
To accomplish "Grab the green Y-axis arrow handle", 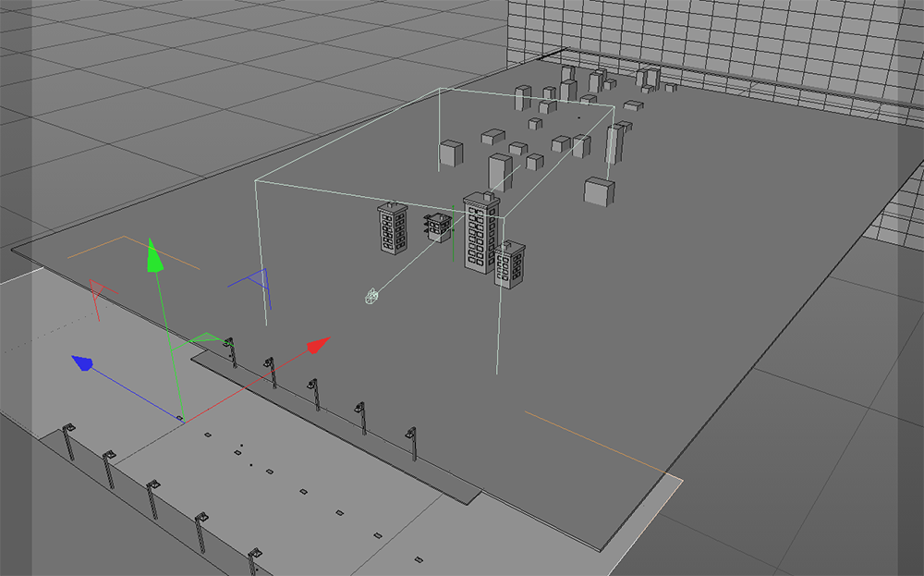I will [x=154, y=256].
